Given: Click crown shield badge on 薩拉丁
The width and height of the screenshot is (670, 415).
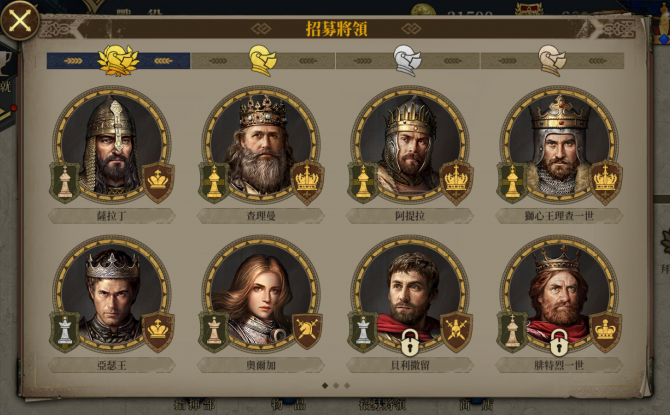Looking at the screenshot, I should tap(158, 182).
